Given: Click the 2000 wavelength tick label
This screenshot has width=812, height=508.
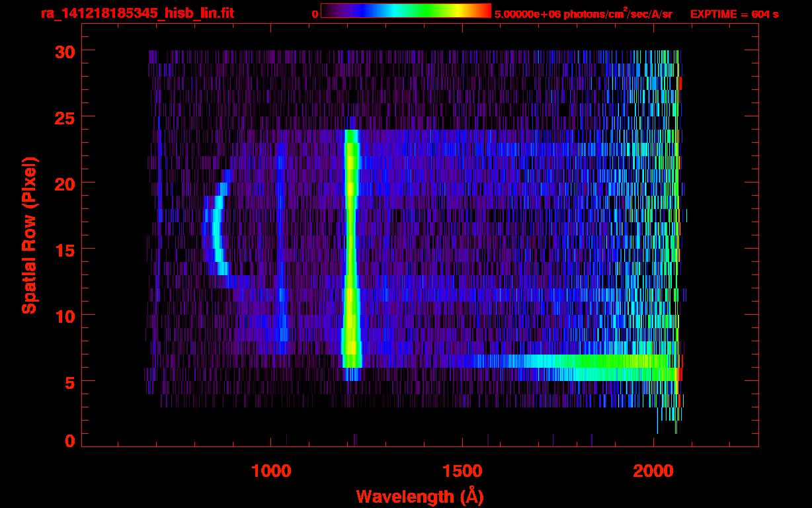Looking at the screenshot, I should 653,471.
